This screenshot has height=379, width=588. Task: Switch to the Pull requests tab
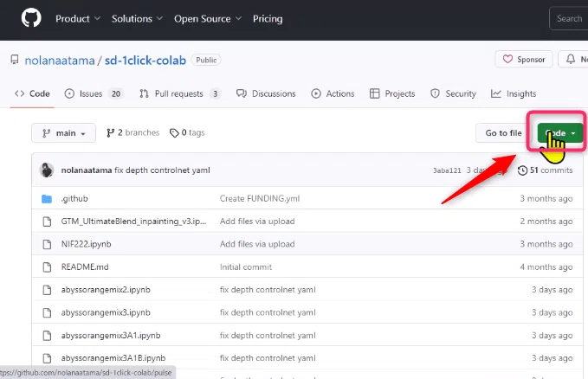click(x=179, y=93)
